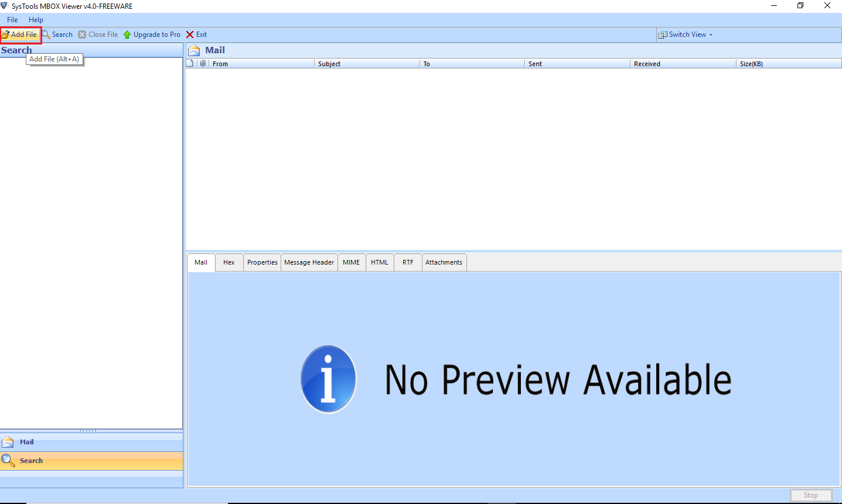Open the File menu
Image resolution: width=842 pixels, height=504 pixels.
pos(12,20)
